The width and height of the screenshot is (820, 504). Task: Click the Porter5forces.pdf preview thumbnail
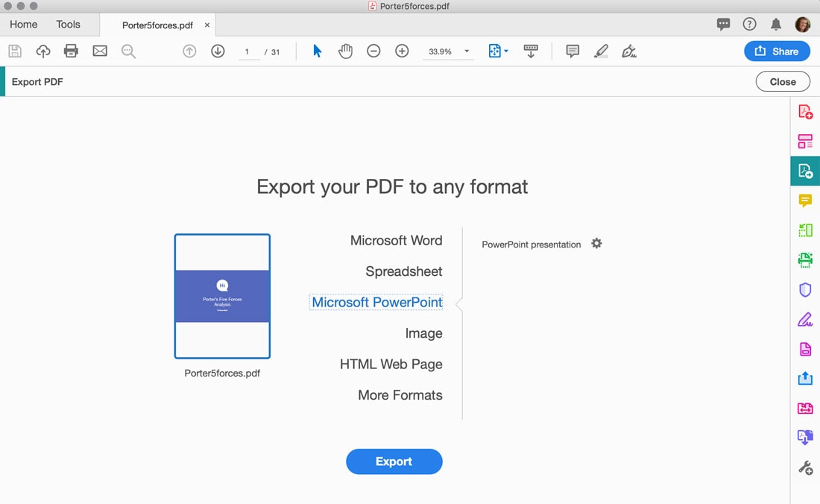click(x=222, y=296)
